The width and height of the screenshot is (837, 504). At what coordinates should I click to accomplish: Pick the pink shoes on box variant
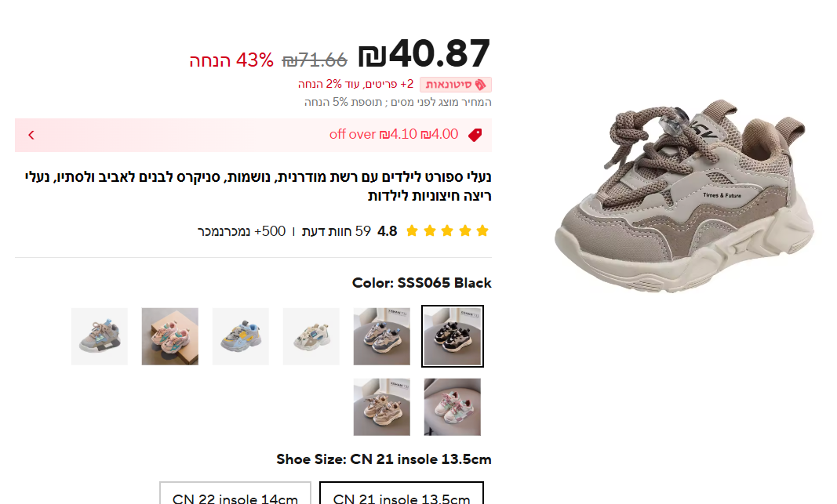click(x=169, y=336)
